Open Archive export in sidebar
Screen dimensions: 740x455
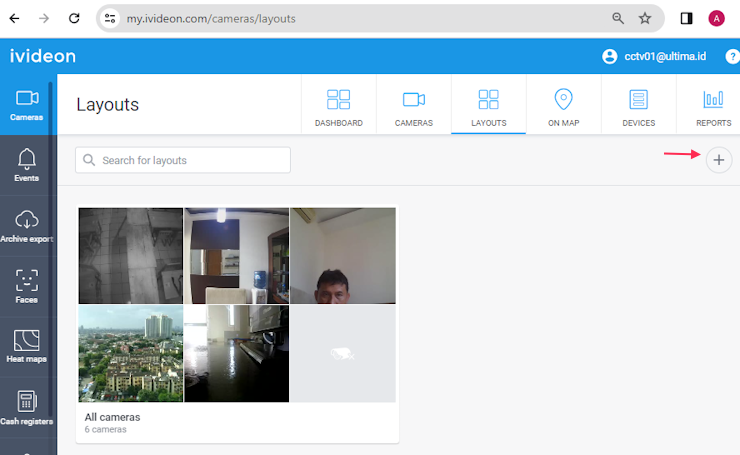[x=27, y=226]
